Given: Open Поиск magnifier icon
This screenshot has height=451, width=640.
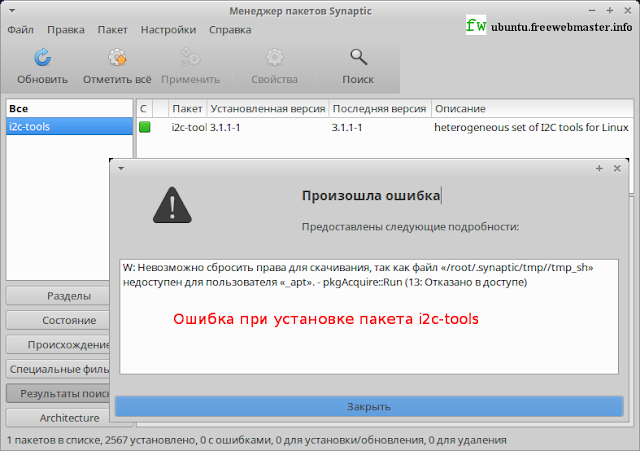Looking at the screenshot, I should pyautogui.click(x=358, y=57).
